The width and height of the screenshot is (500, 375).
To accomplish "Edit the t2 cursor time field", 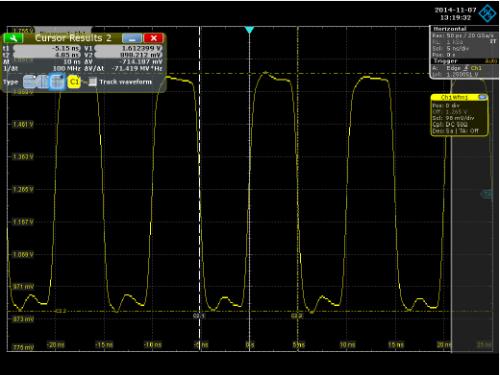I will point(46,55).
